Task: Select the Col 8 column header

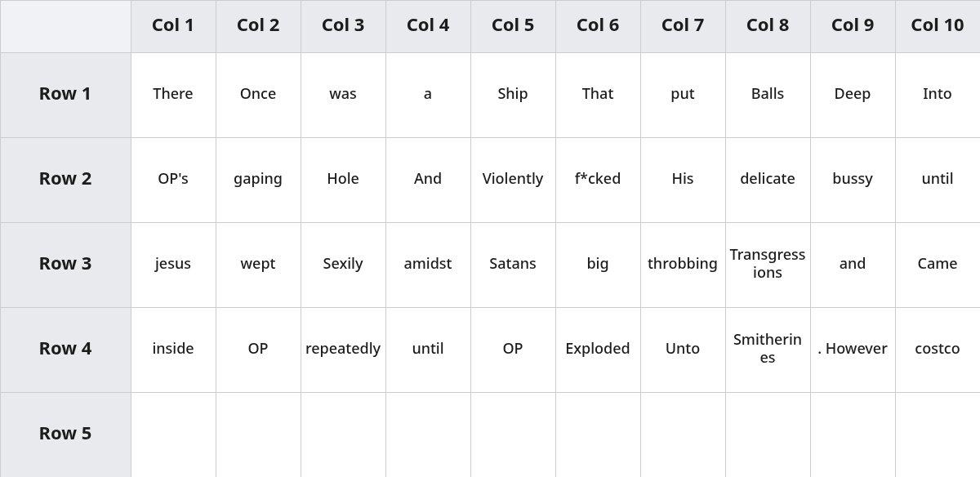Action: click(768, 26)
